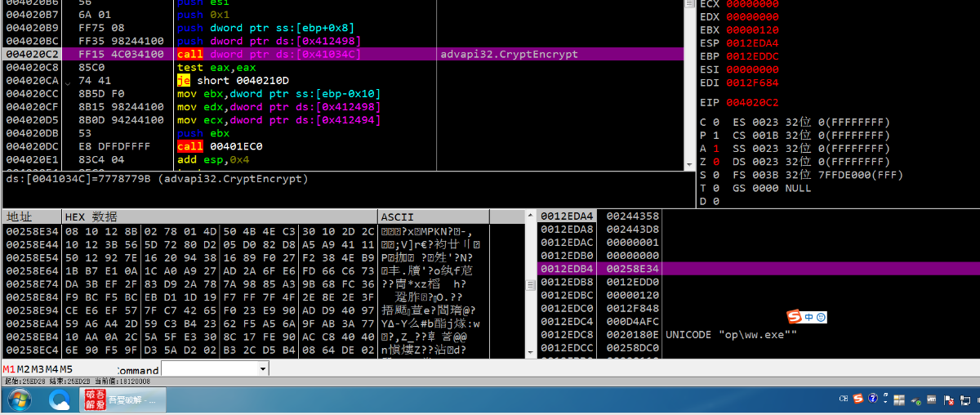Screen dimensions: 980x415
Task: Click the dump pane vertical scrollbar
Action: 530,286
